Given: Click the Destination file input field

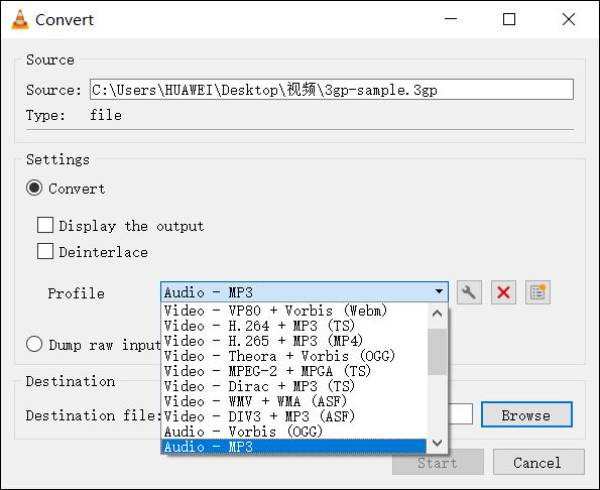Looking at the screenshot, I should pyautogui.click(x=461, y=414).
